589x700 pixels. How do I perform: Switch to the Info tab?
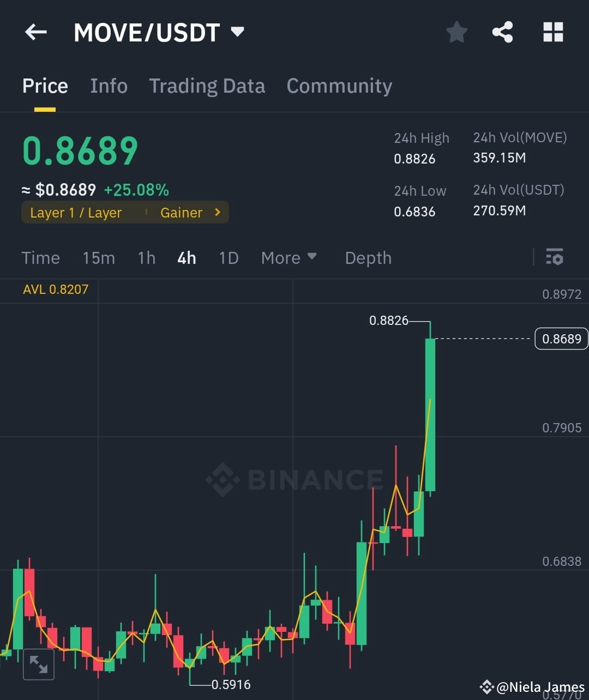click(x=109, y=86)
